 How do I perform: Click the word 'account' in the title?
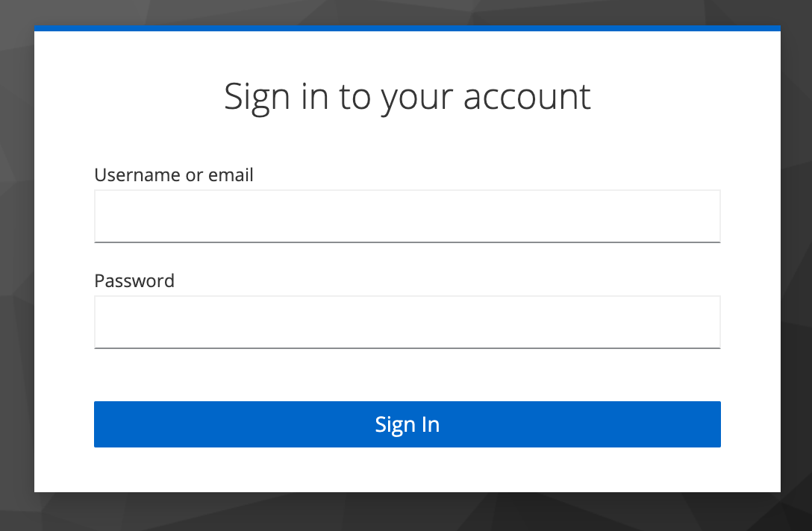pos(527,97)
